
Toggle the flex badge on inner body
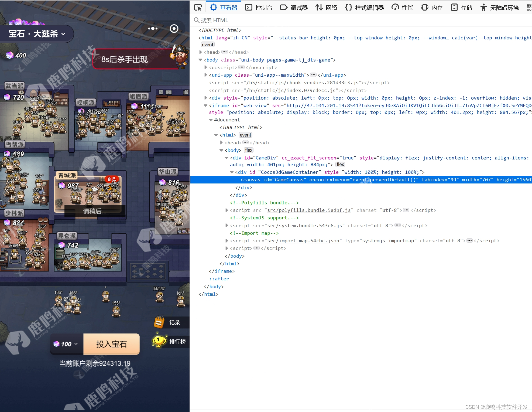pos(249,150)
